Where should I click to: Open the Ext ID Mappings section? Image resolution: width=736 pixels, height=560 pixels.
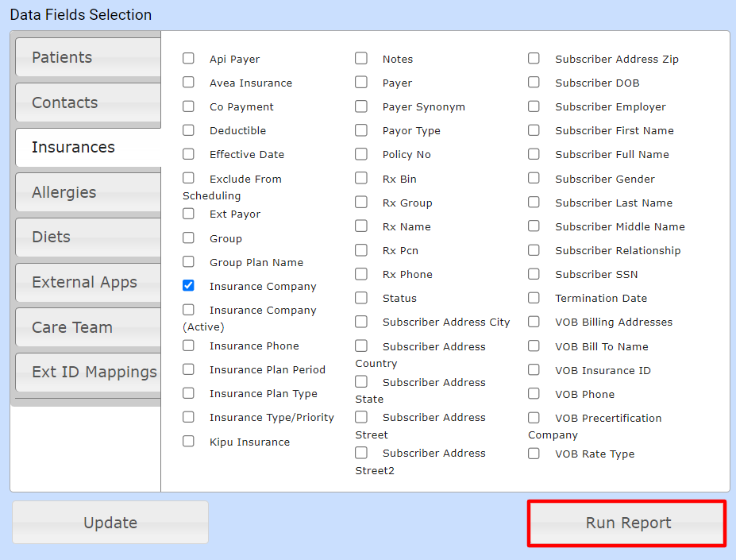(87, 373)
